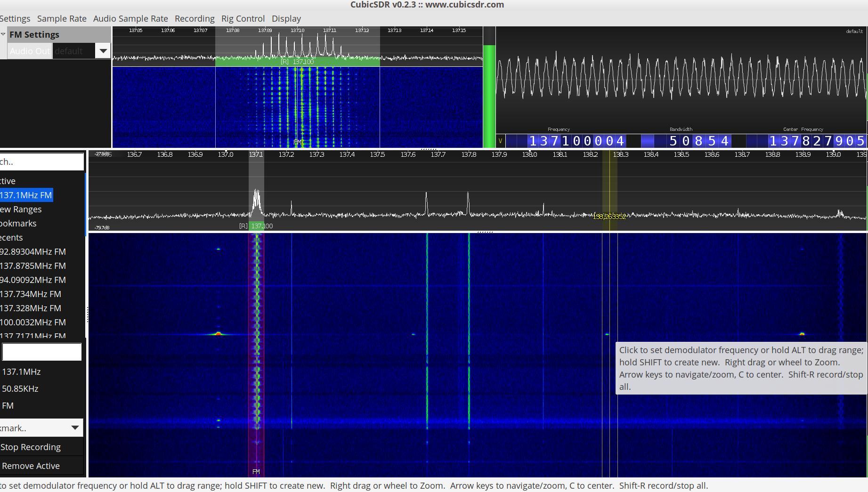Click the bookmark search field

click(x=41, y=161)
